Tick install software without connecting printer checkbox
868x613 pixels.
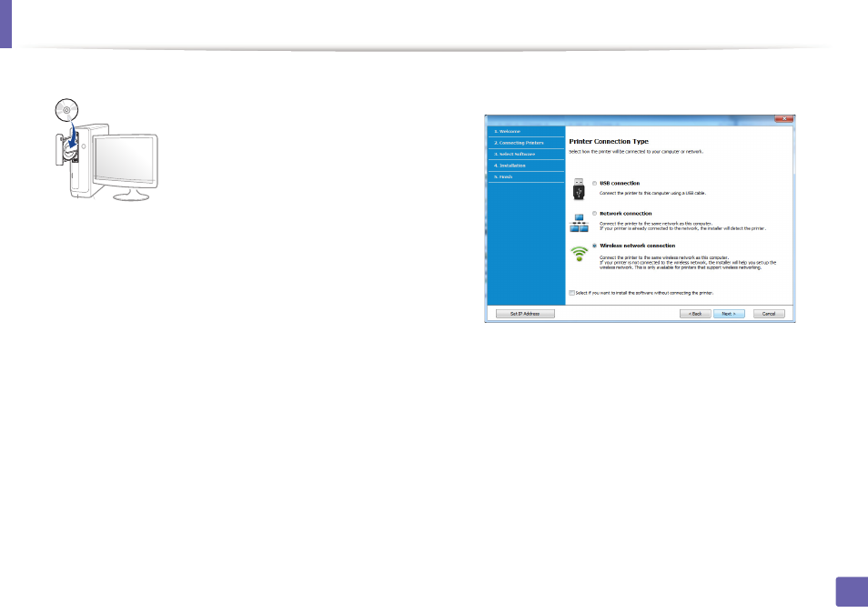pyautogui.click(x=571, y=293)
